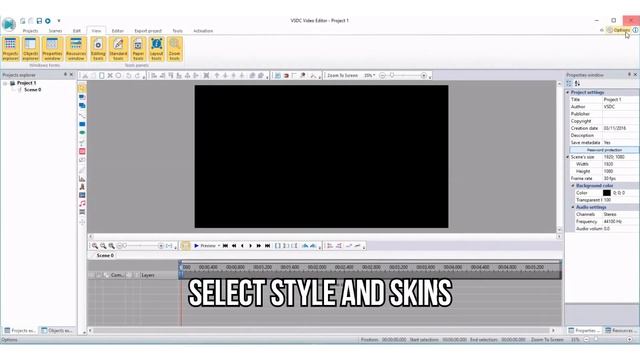Click the Title field value Project 1
Image resolution: width=640 pixels, height=360 pixels.
pyautogui.click(x=620, y=100)
